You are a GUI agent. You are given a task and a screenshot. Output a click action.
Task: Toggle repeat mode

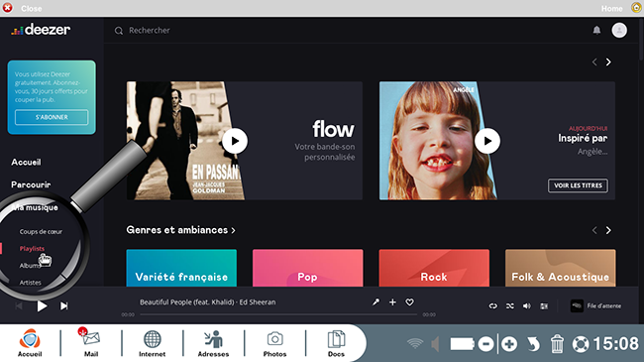pyautogui.click(x=492, y=306)
